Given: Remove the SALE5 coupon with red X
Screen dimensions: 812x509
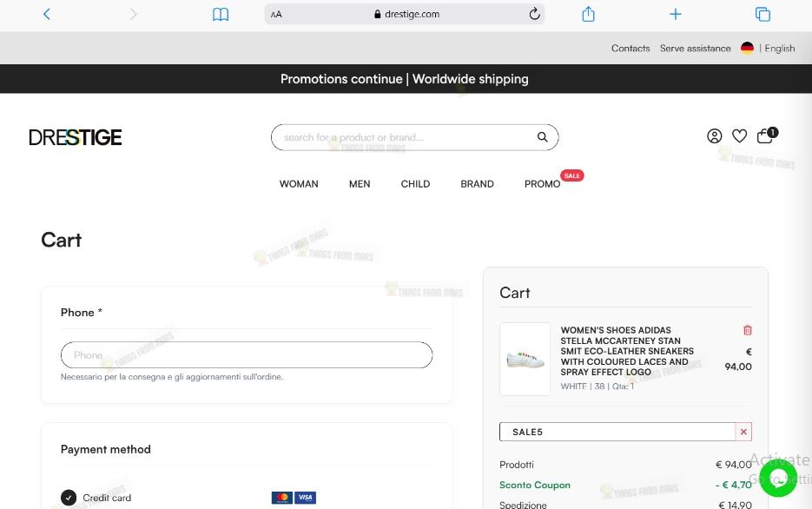Looking at the screenshot, I should pos(743,432).
